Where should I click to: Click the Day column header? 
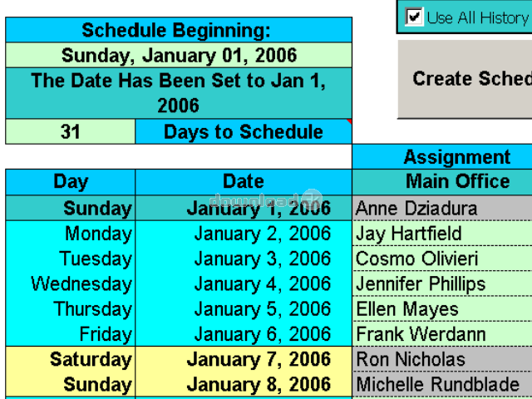click(x=70, y=182)
